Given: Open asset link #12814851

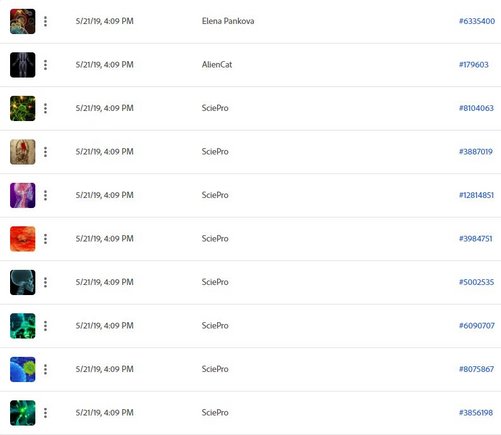Looking at the screenshot, I should pos(476,195).
